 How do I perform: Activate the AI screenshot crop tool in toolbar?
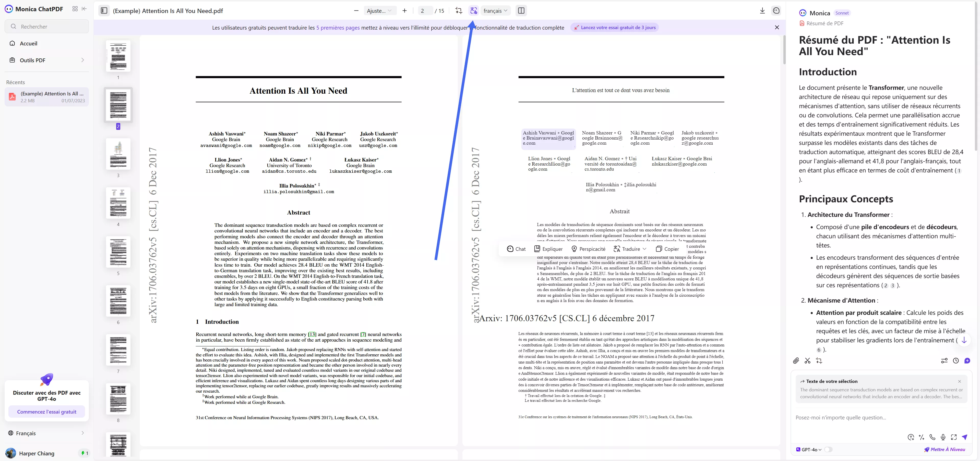(x=459, y=11)
